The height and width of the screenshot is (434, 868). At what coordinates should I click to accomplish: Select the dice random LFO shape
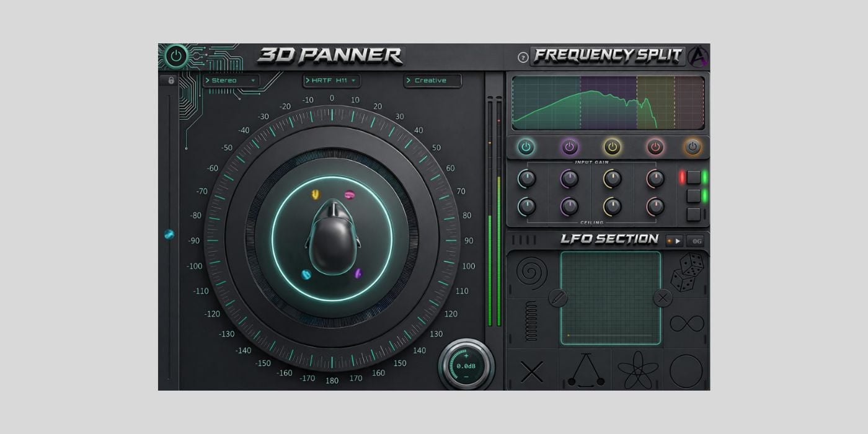[x=687, y=273]
